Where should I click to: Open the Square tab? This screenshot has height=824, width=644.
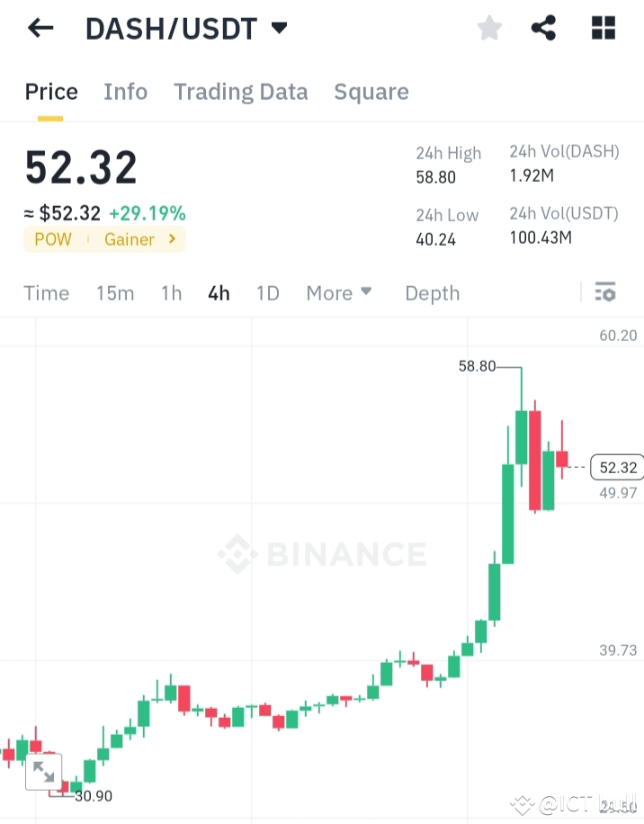[371, 92]
